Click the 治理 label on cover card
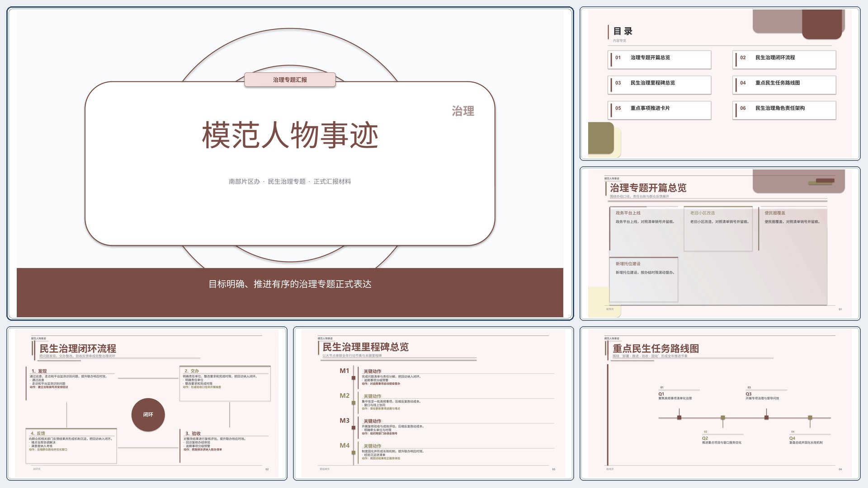The height and width of the screenshot is (488, 868). pos(463,111)
